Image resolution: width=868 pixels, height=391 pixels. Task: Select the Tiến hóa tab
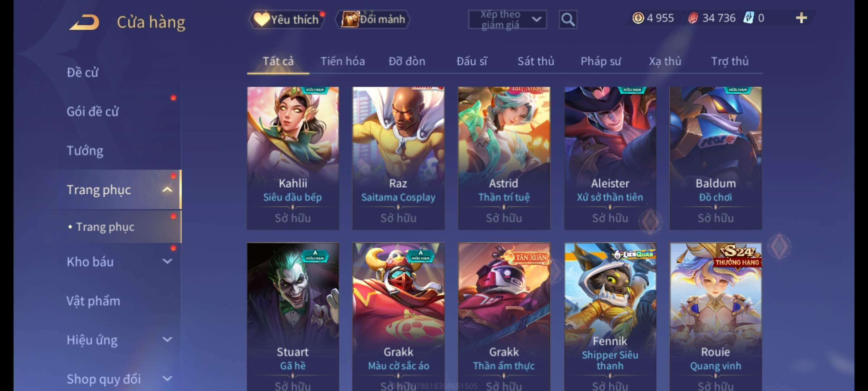click(x=342, y=61)
